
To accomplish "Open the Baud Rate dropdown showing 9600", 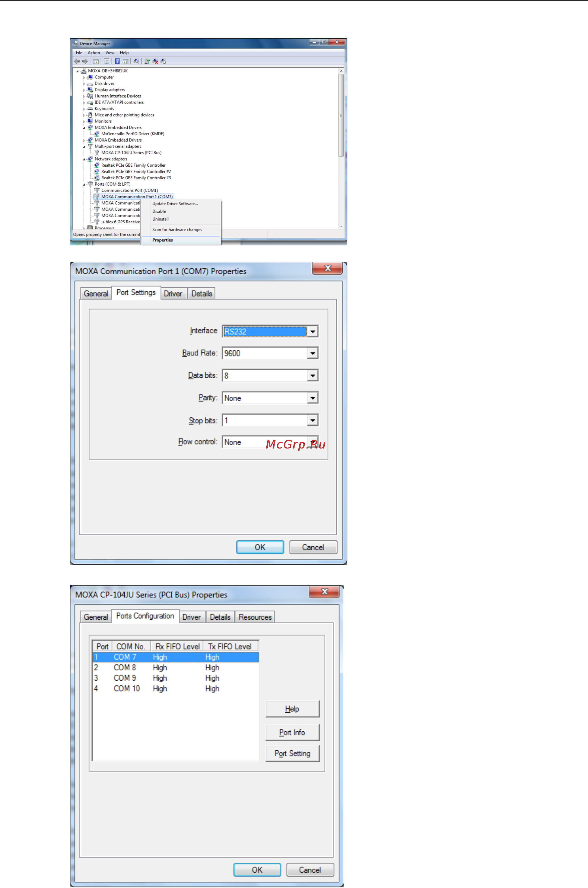I will pos(312,353).
